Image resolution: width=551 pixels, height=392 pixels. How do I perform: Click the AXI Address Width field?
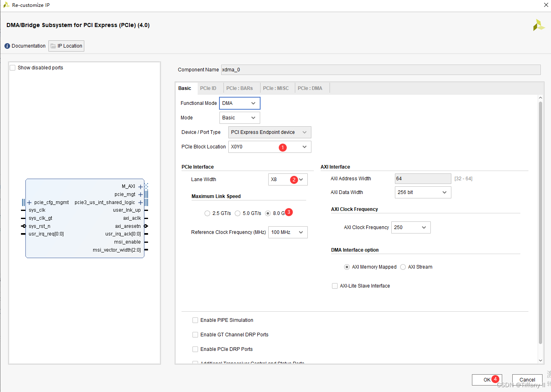coord(423,179)
